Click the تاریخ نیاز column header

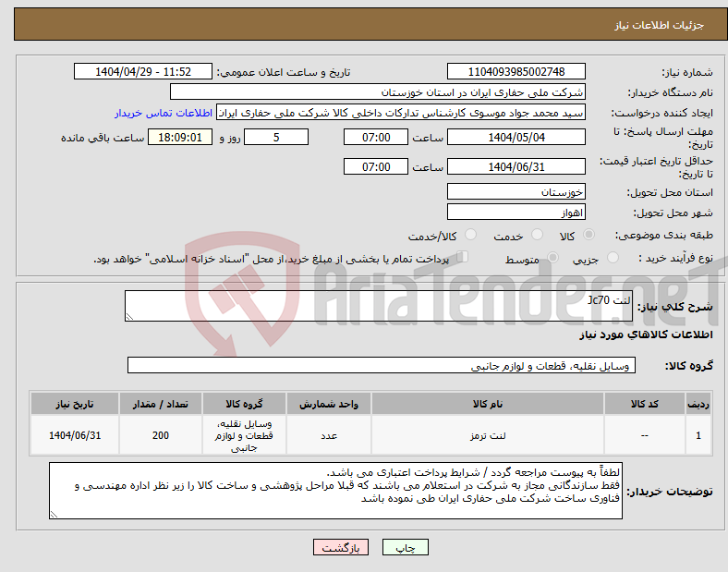[x=75, y=404]
